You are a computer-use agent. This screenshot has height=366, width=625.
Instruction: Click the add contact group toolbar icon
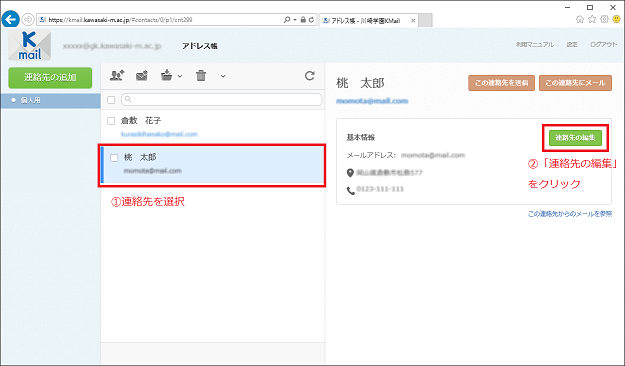117,75
